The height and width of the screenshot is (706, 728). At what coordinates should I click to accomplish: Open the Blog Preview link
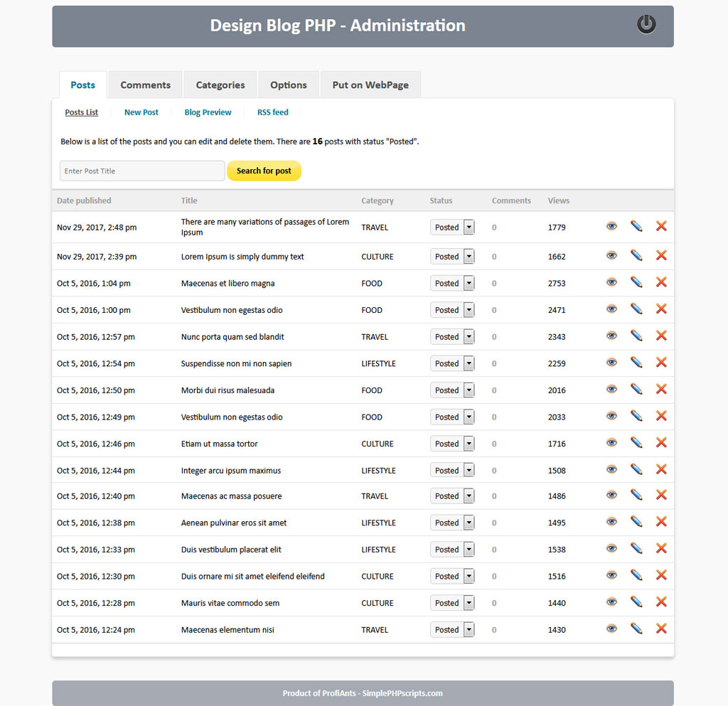208,112
